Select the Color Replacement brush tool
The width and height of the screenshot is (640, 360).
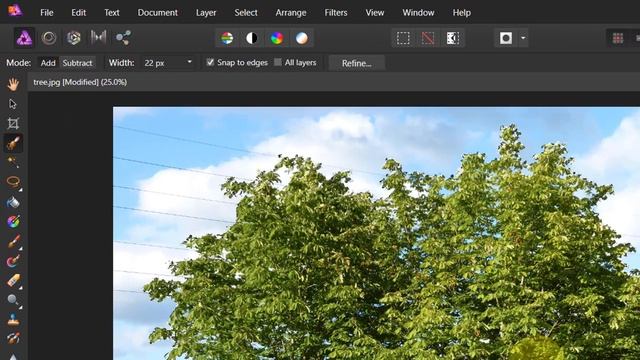click(x=13, y=261)
